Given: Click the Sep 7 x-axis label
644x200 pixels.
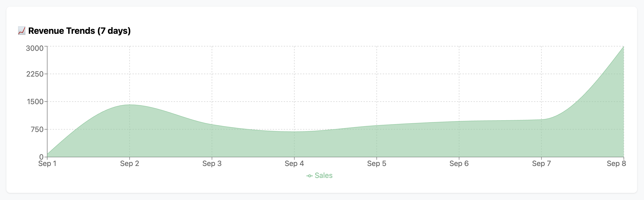Looking at the screenshot, I should pos(541,164).
